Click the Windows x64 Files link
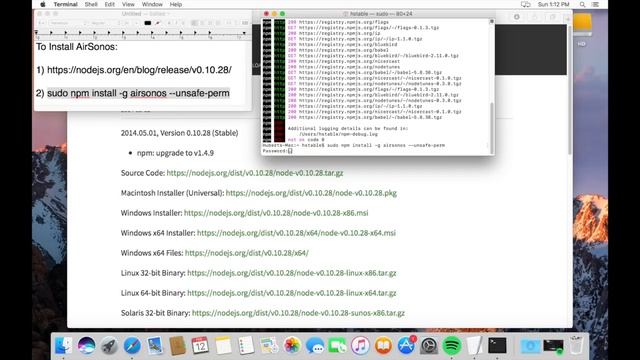 click(x=247, y=253)
